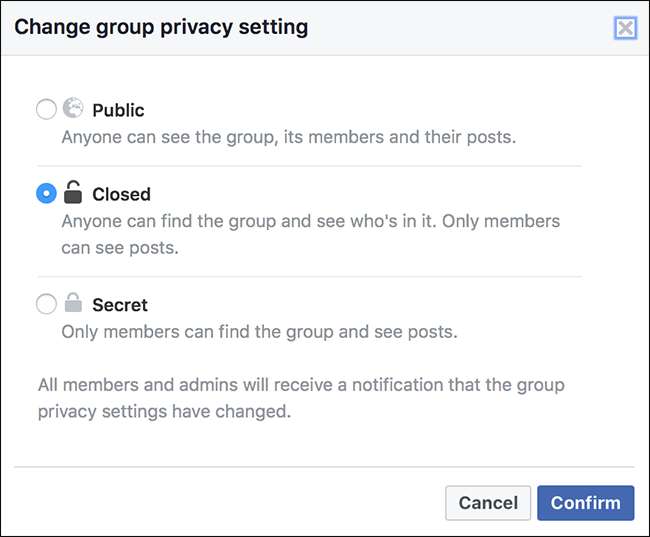Click the 'All members and admins' notification line
This screenshot has height=537, width=650.
(300, 385)
